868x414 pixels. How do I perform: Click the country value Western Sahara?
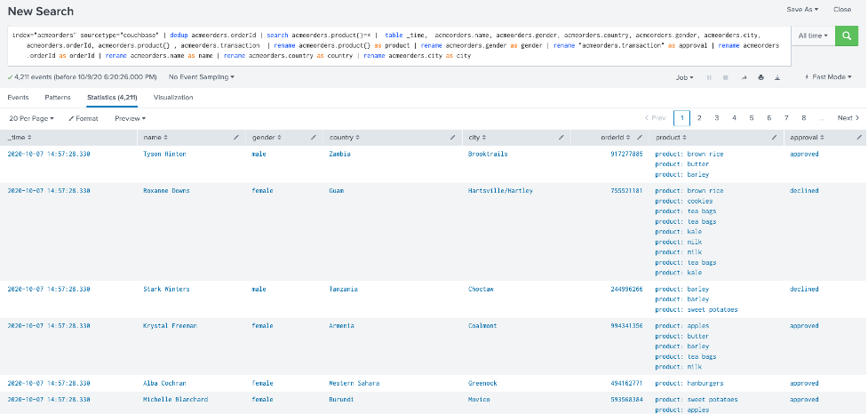pyautogui.click(x=354, y=383)
